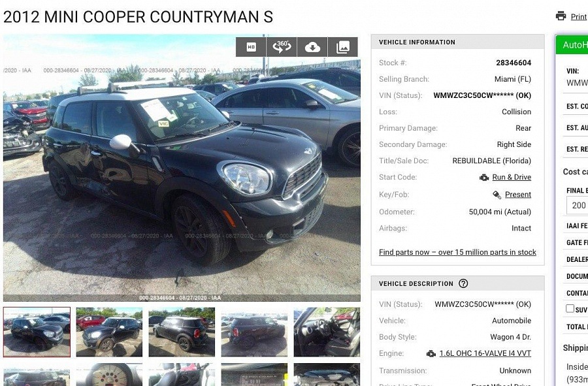
Task: Select the open-door interior thumbnail
Action: click(x=327, y=332)
